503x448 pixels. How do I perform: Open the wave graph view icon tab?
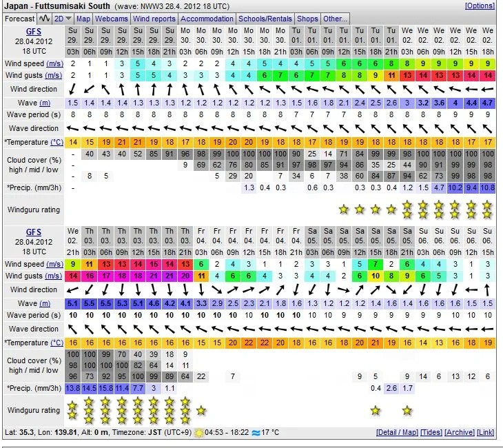point(44,19)
